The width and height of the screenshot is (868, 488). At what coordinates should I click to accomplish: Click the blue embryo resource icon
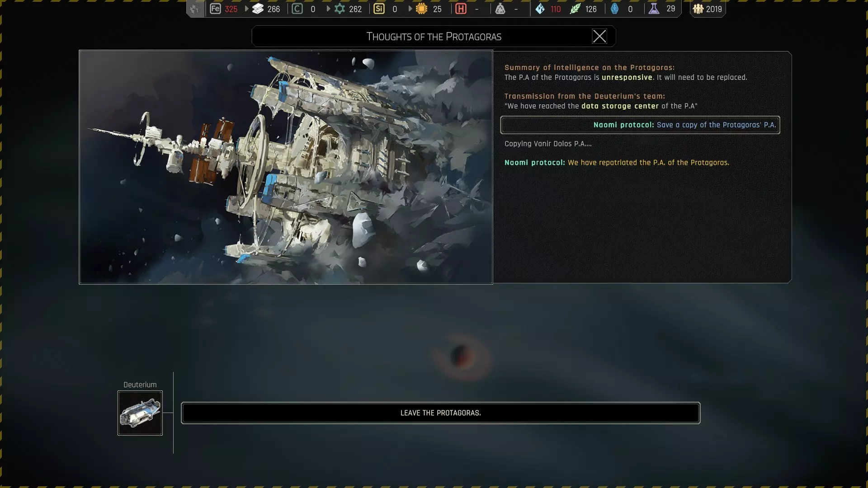[x=614, y=9]
